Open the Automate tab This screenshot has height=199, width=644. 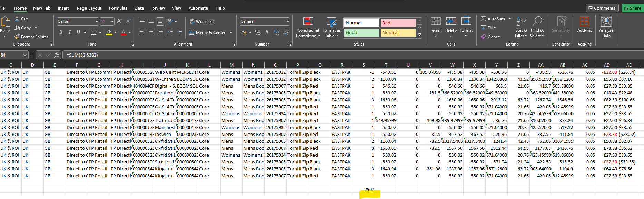(198, 8)
